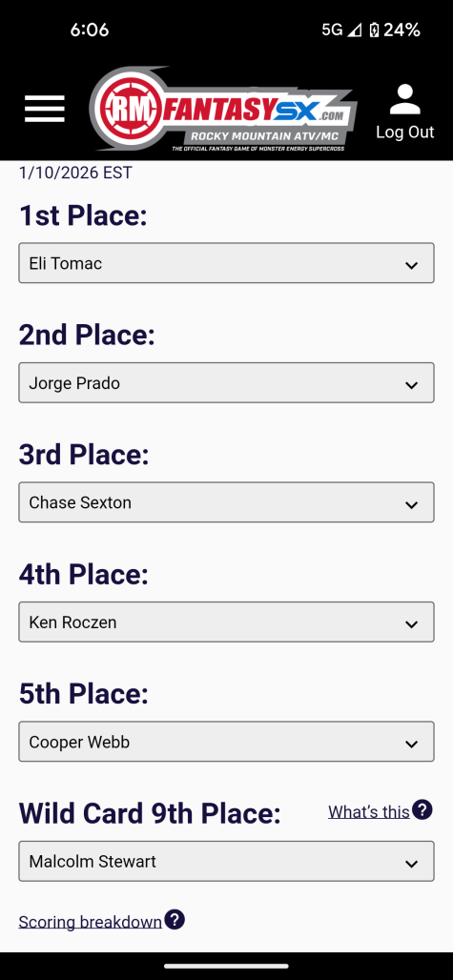
Task: Open the Wild Card Malcolm Stewart dropdown
Action: tap(226, 861)
